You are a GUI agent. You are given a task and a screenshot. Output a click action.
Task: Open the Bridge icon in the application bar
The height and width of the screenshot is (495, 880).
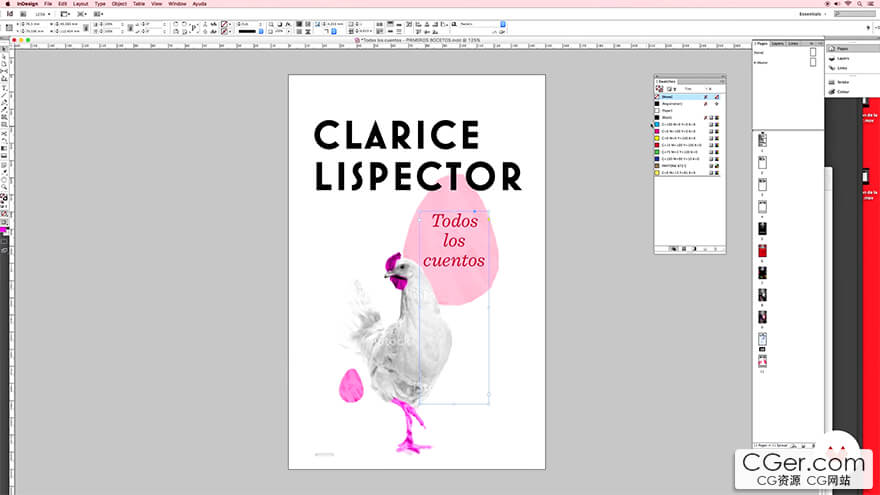point(23,14)
